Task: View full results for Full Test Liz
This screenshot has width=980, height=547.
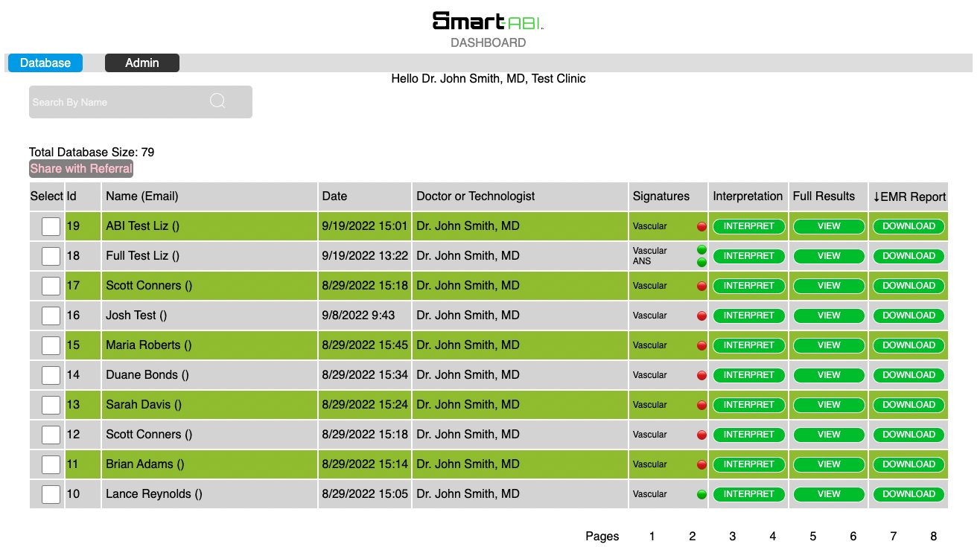Action: 829,256
